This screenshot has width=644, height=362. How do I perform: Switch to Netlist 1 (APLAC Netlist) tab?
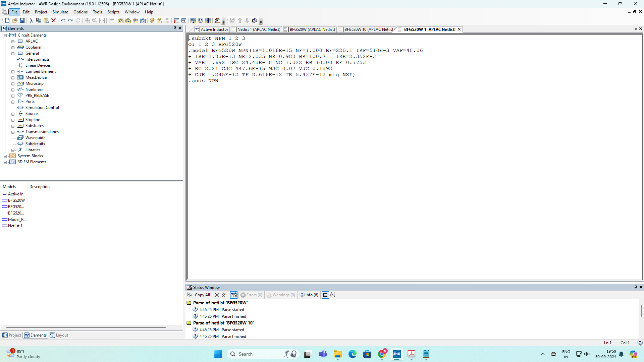point(256,29)
